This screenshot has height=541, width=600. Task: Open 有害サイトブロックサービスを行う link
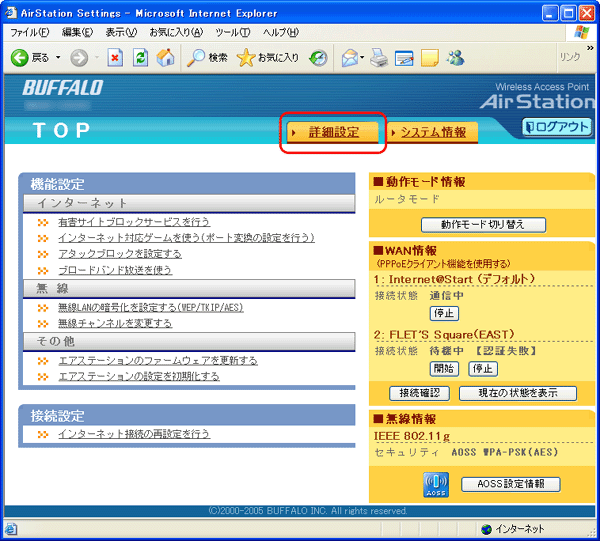134,222
